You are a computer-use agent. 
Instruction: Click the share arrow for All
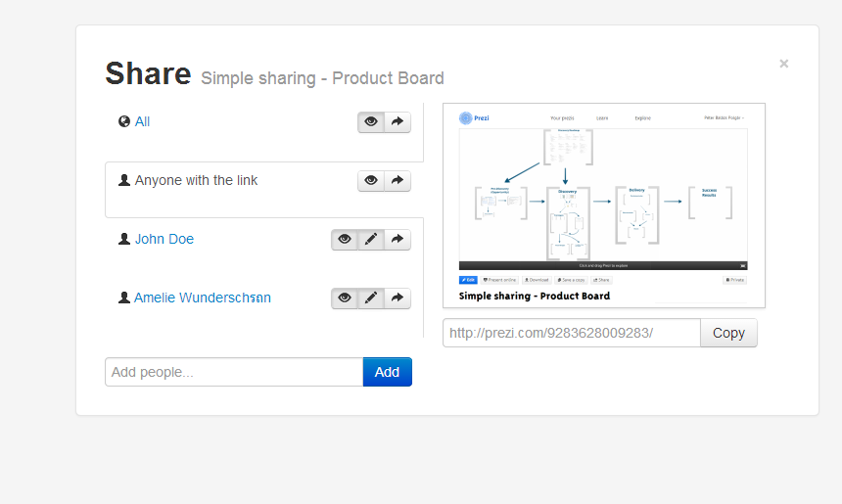coord(398,121)
